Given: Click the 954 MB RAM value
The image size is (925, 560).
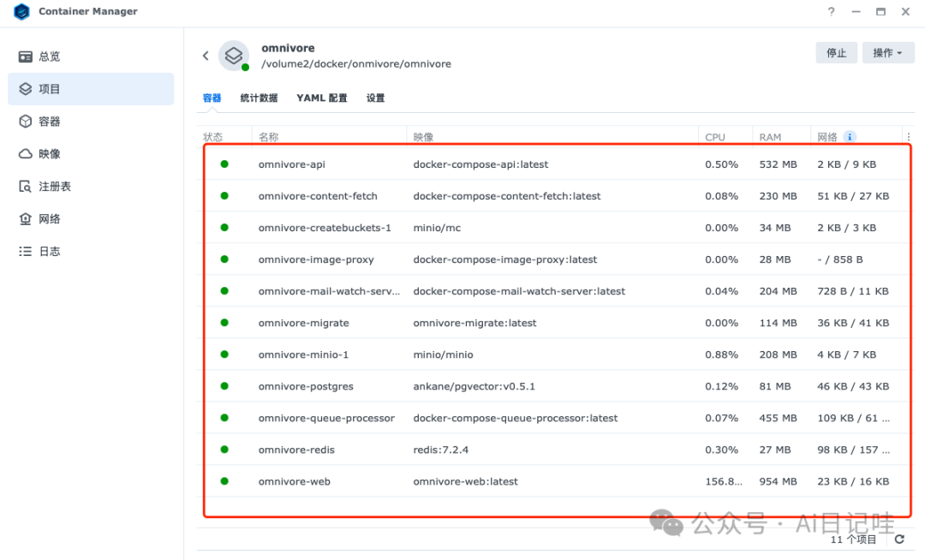Looking at the screenshot, I should tap(778, 481).
